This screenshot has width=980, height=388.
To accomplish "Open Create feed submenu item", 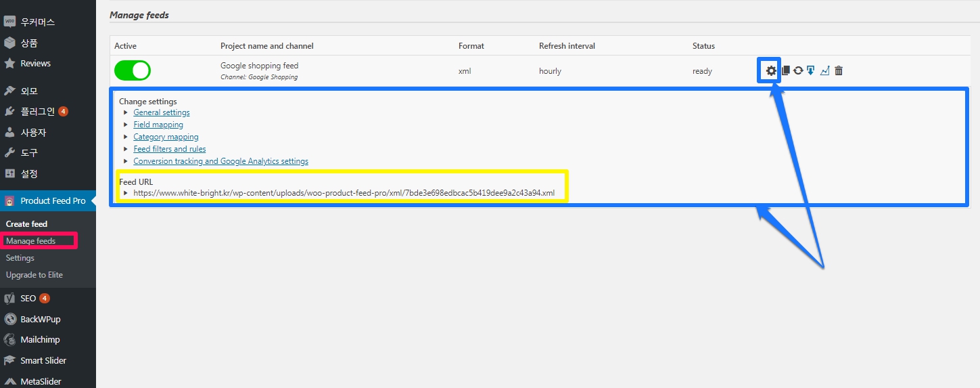I will tap(26, 223).
